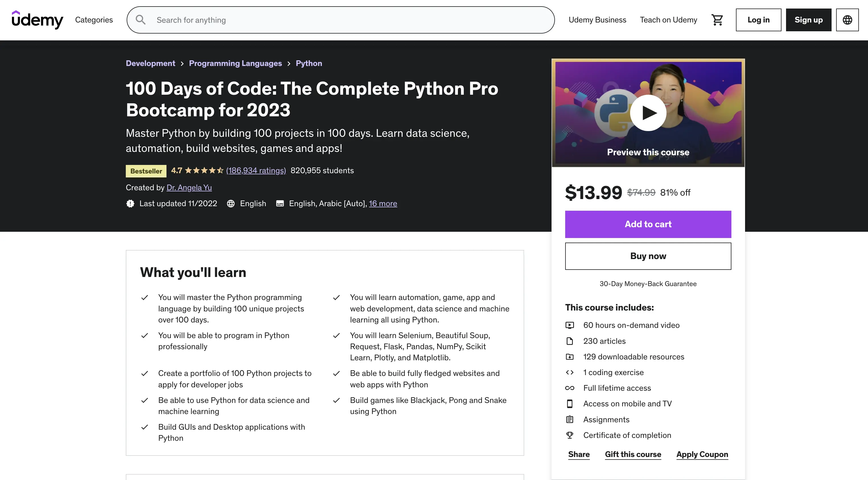Open the shopping cart icon
The image size is (868, 480).
pyautogui.click(x=717, y=20)
